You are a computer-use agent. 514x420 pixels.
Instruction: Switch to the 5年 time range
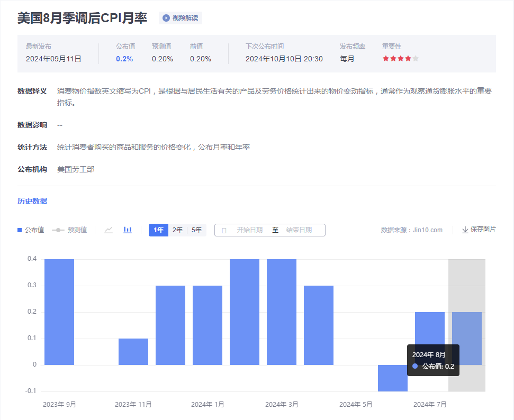click(x=196, y=230)
